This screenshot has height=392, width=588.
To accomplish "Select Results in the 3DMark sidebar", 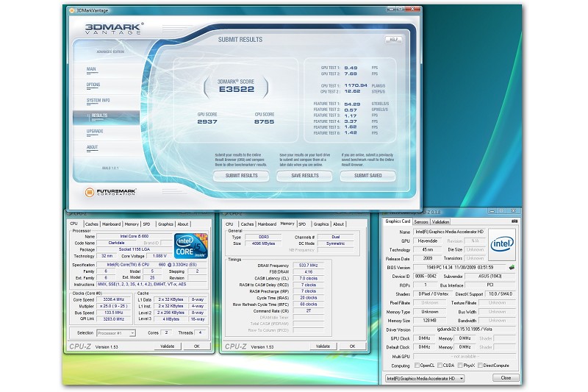I will click(106, 117).
